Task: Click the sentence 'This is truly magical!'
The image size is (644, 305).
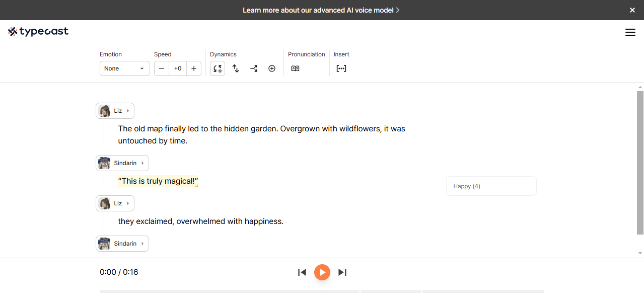Action: [158, 181]
